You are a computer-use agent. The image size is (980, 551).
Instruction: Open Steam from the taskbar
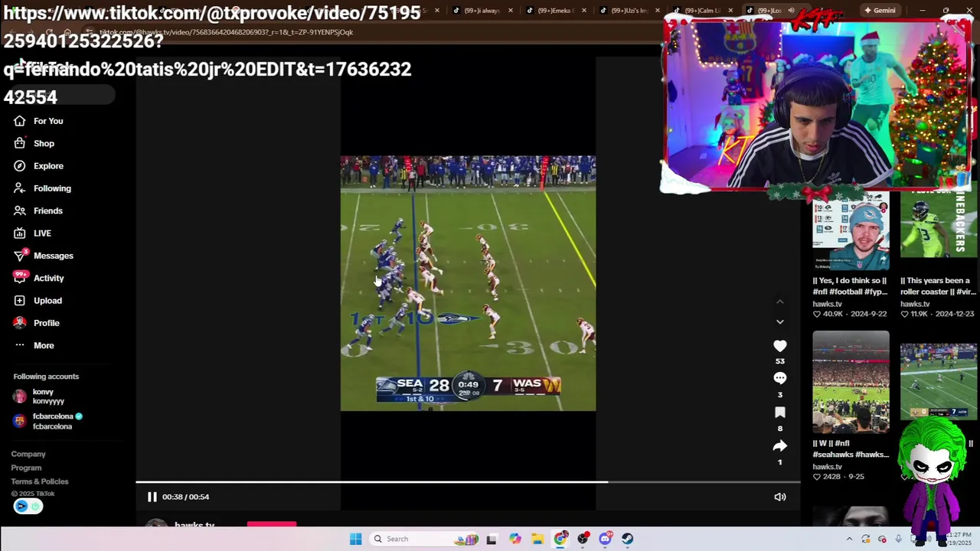(628, 539)
